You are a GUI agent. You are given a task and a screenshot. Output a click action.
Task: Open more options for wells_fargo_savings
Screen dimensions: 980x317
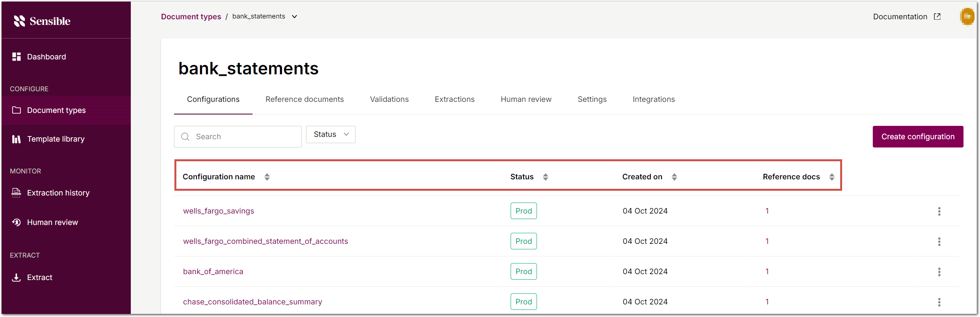click(x=939, y=211)
